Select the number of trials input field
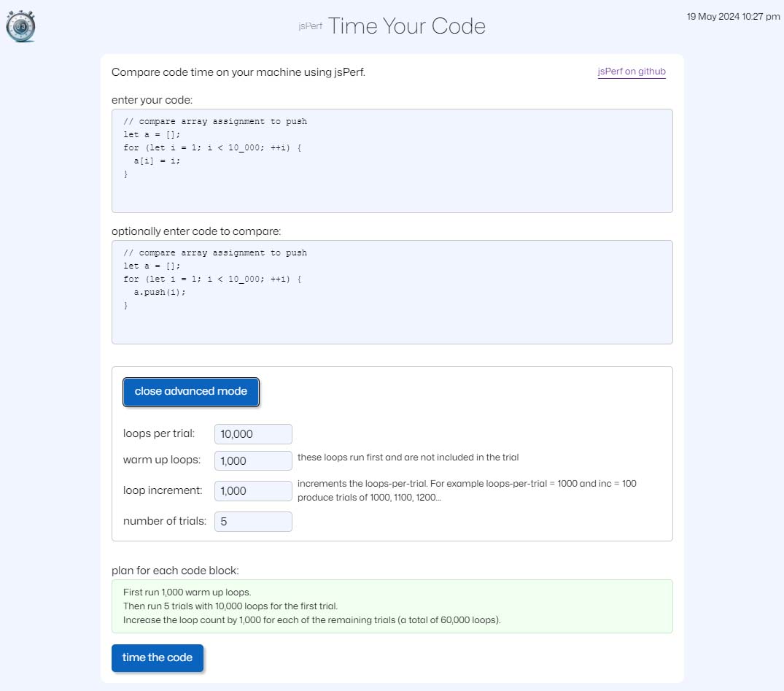The image size is (784, 691). (x=253, y=522)
